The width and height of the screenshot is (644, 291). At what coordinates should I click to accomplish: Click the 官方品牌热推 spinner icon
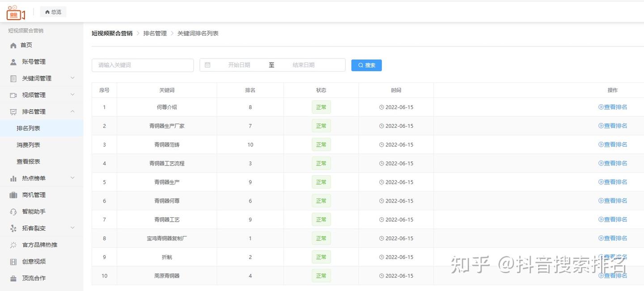pyautogui.click(x=13, y=245)
